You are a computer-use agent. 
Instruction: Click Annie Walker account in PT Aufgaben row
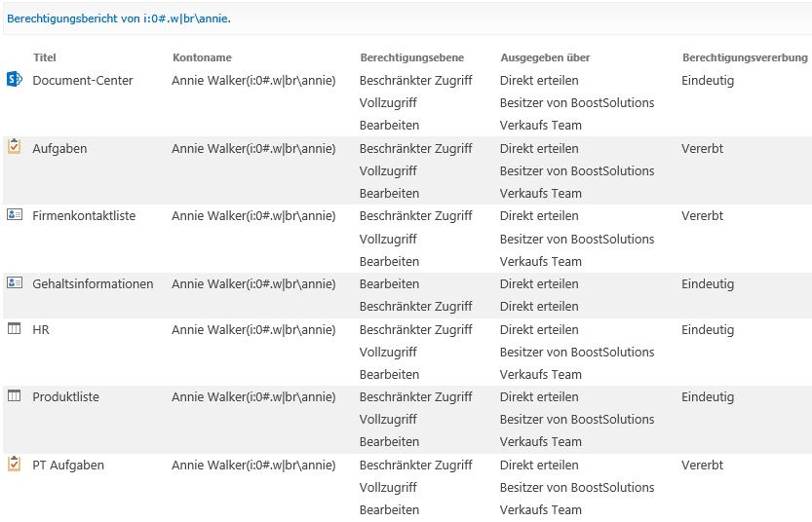[x=253, y=466]
